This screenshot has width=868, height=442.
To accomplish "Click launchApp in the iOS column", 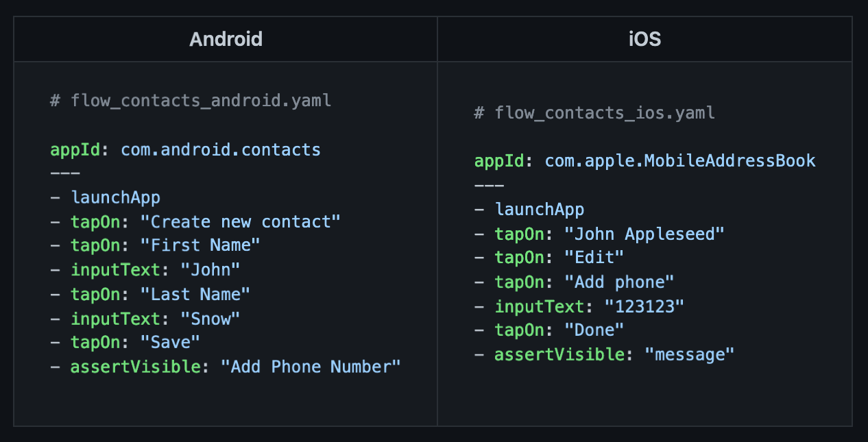I will click(540, 210).
